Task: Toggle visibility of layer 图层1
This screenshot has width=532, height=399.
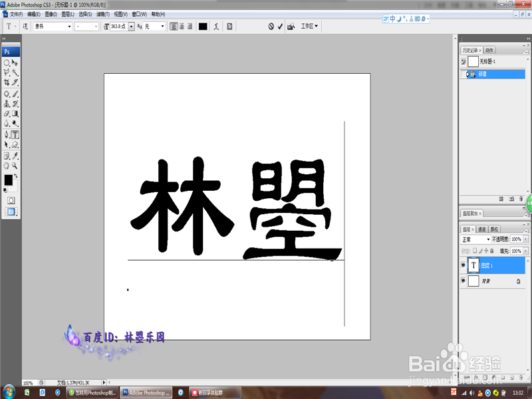Action: (463, 265)
